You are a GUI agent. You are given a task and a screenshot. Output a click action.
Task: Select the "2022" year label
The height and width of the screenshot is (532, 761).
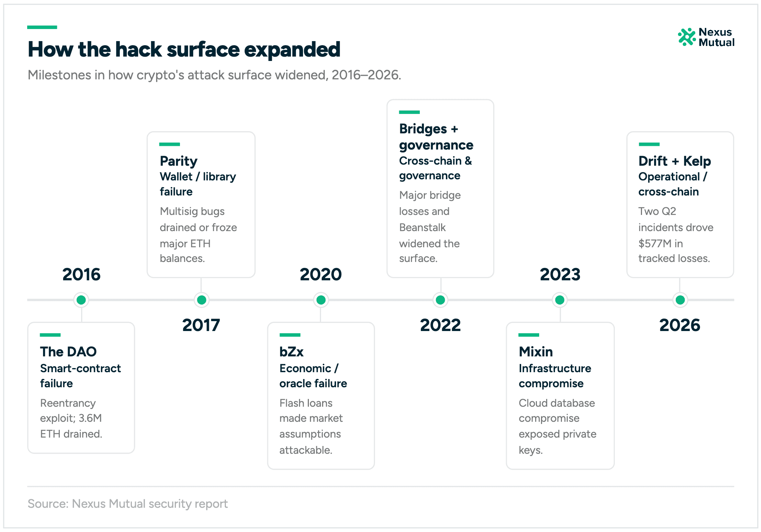point(440,325)
